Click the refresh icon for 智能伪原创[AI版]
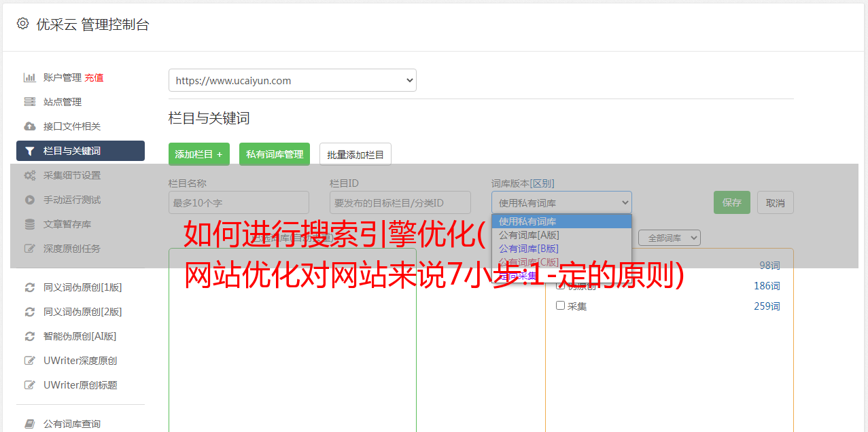The width and height of the screenshot is (868, 432). (x=29, y=336)
